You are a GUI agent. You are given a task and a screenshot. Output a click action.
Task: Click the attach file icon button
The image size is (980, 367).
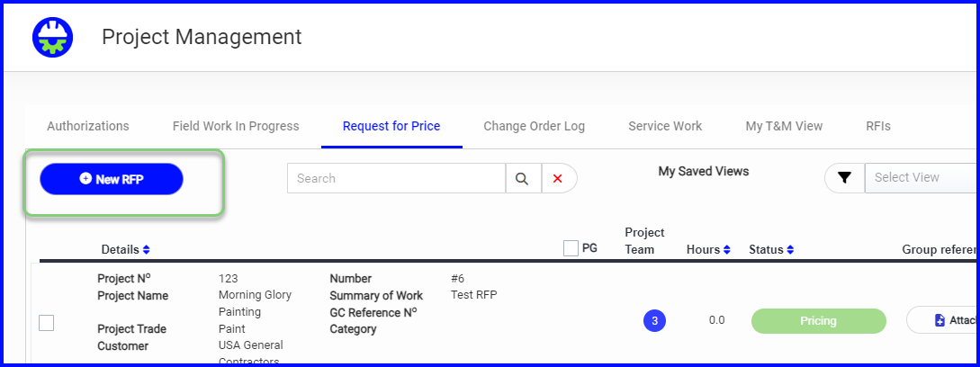[x=942, y=320]
